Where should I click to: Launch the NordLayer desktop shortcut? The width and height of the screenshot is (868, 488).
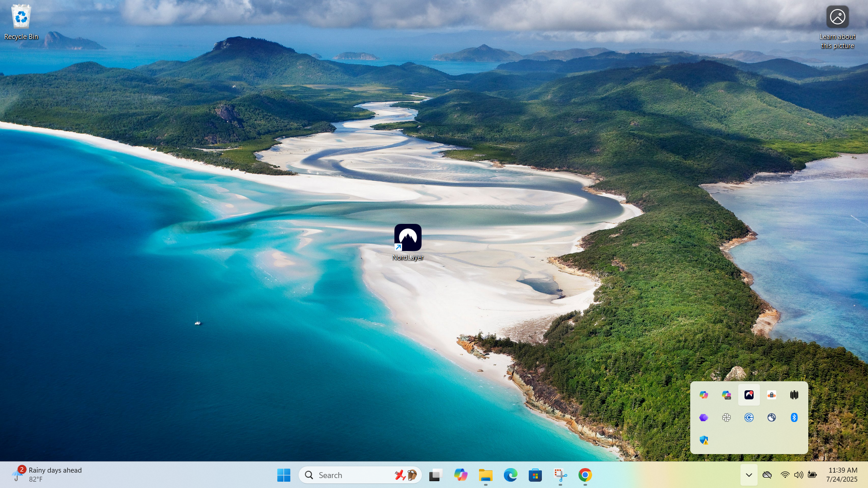point(408,237)
